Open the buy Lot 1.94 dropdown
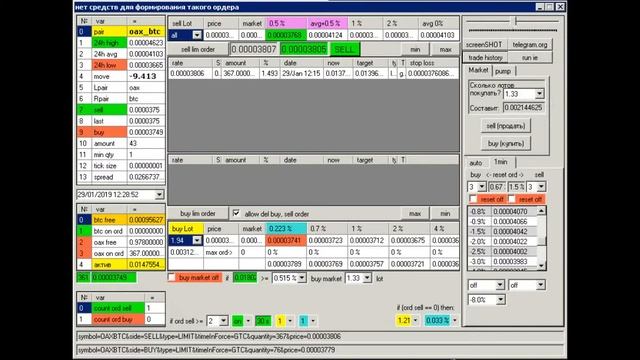 [x=197, y=240]
